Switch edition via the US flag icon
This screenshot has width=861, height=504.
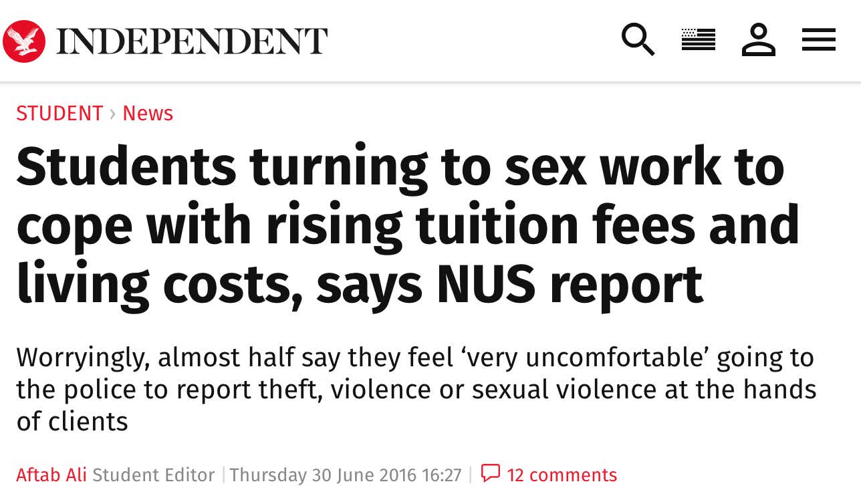coord(699,39)
